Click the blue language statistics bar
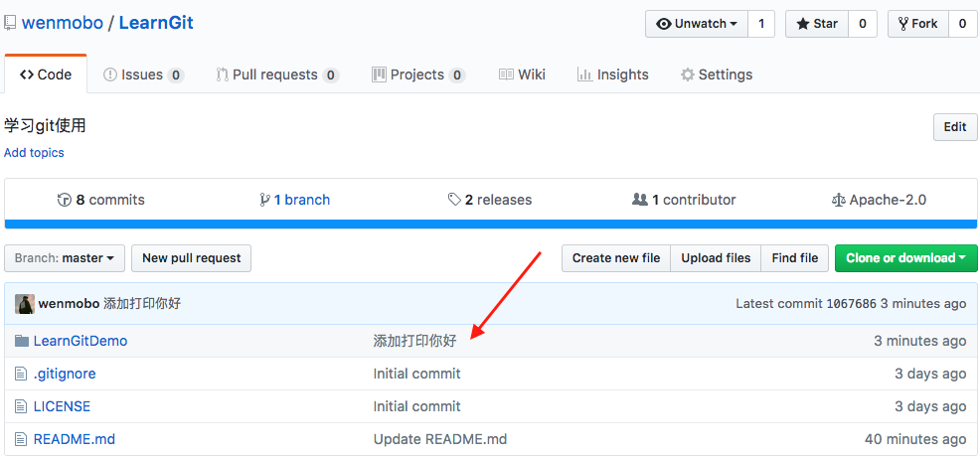Screen dimensions: 980x457 point(491,224)
